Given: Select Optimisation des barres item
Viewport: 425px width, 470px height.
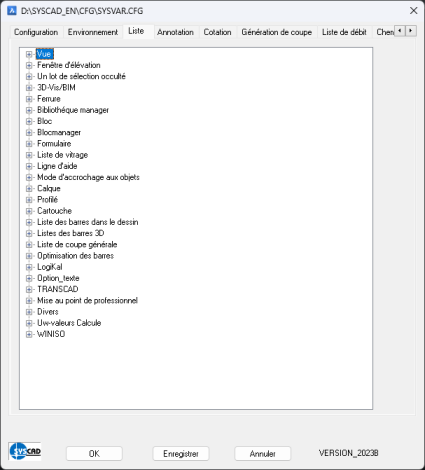Looking at the screenshot, I should 75,256.
